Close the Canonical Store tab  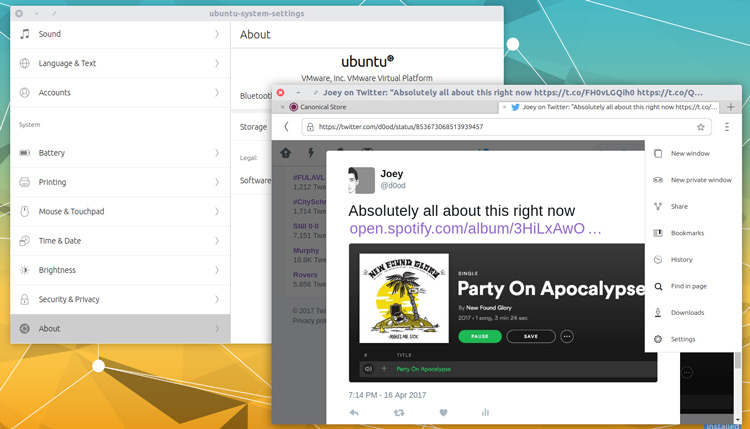coord(282,107)
